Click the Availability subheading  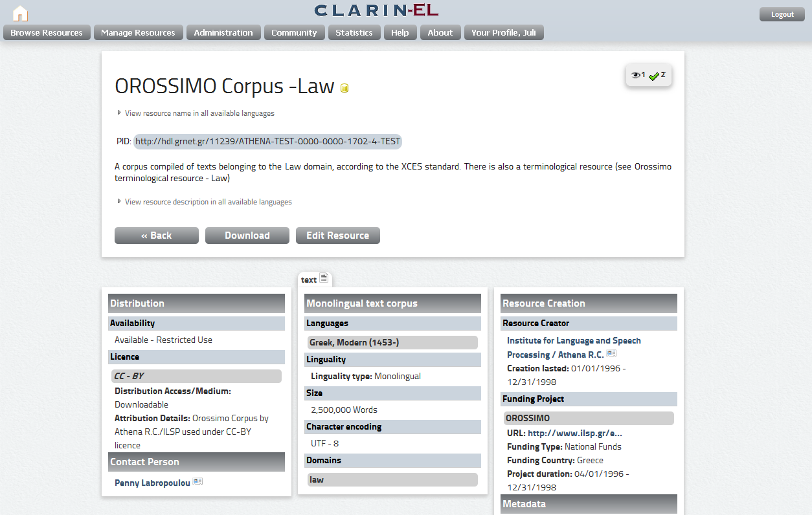click(x=196, y=323)
